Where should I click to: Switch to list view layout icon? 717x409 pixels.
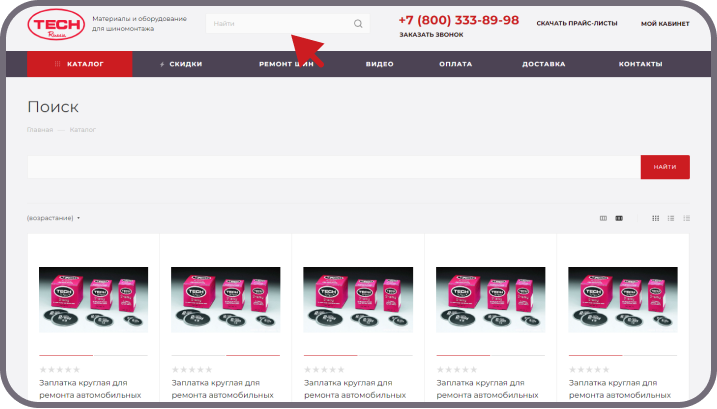tap(671, 218)
